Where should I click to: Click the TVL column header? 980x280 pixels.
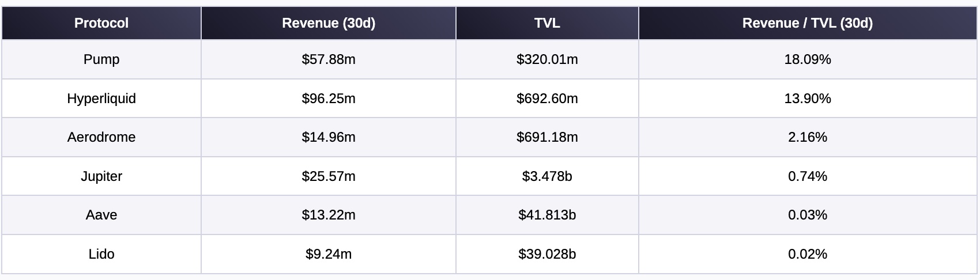tap(547, 23)
